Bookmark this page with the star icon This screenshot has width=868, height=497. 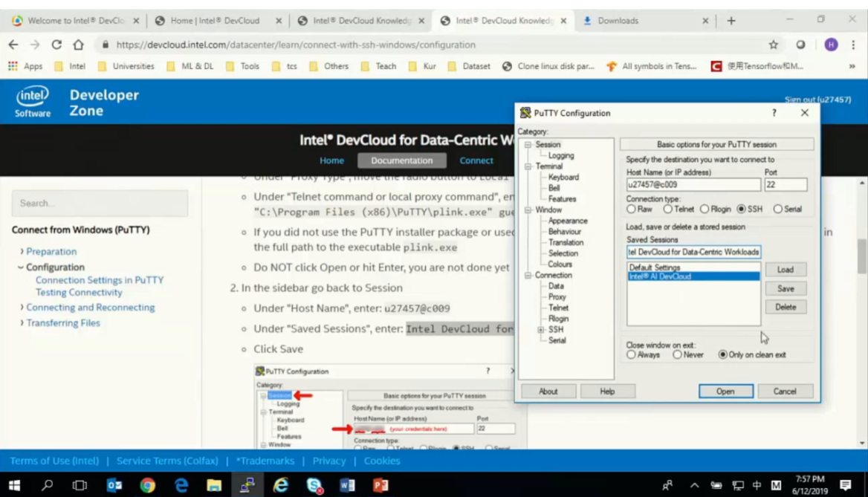click(x=774, y=45)
